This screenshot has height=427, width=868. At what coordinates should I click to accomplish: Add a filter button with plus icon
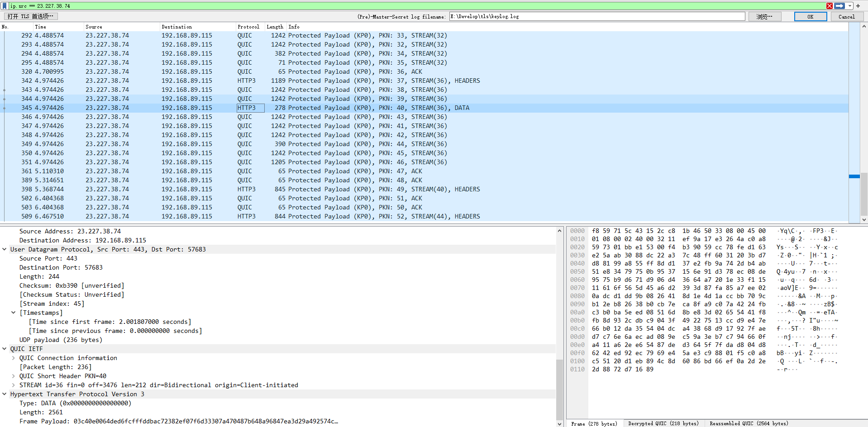(858, 6)
